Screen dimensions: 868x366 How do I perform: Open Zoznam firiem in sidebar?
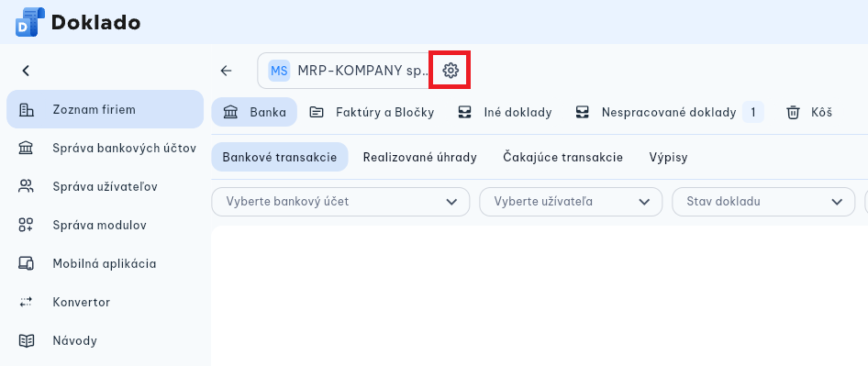106,110
